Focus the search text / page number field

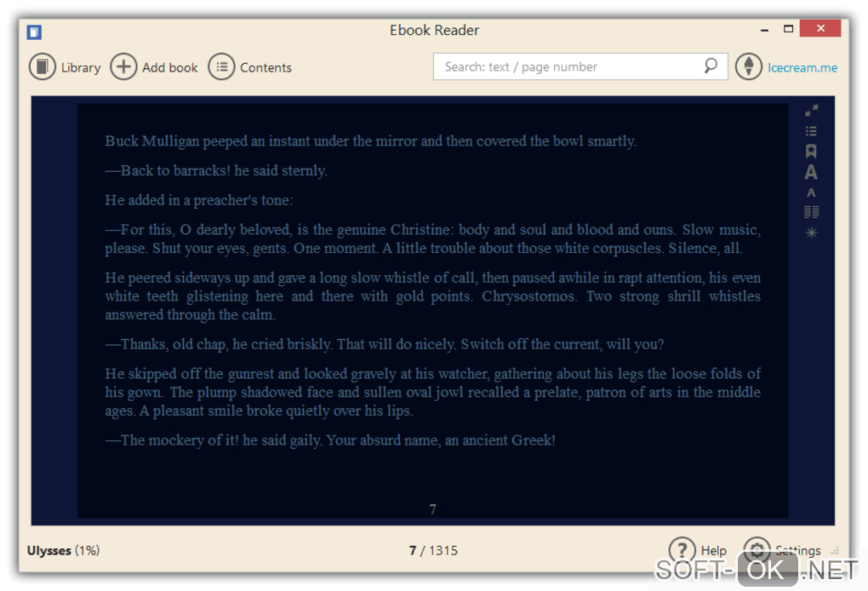point(580,66)
